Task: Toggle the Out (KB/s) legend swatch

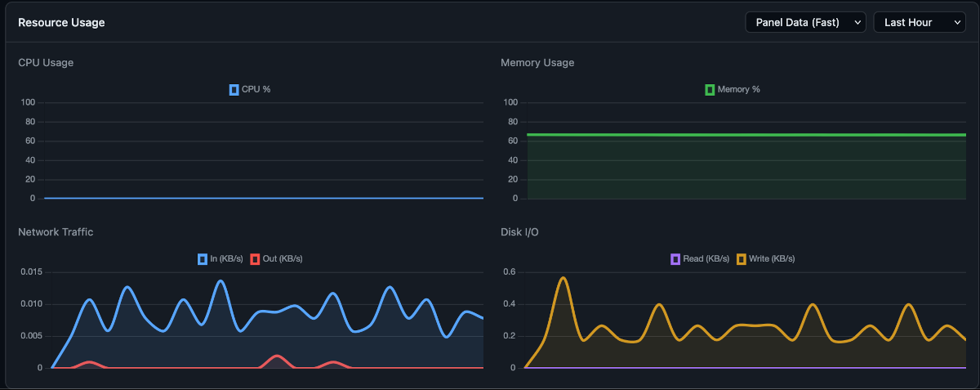Action: point(255,259)
